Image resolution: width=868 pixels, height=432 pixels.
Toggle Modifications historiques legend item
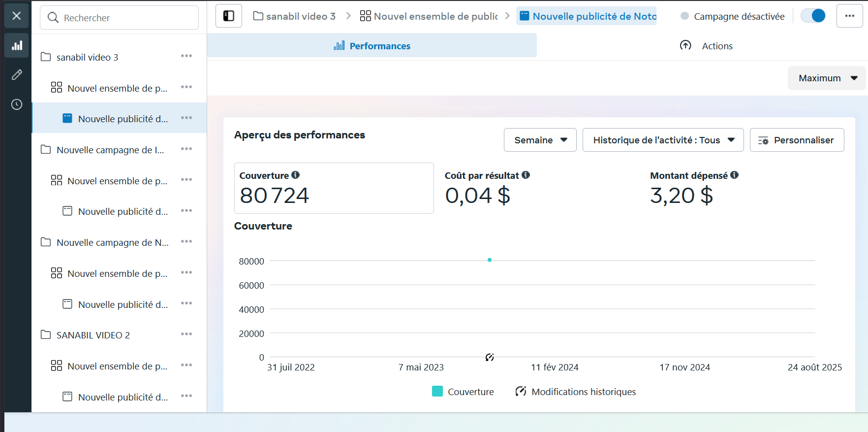coord(575,392)
